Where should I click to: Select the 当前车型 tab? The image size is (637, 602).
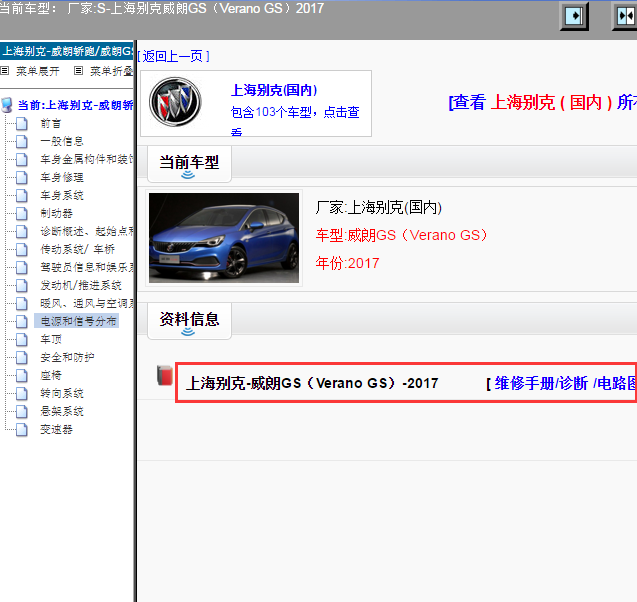click(189, 164)
